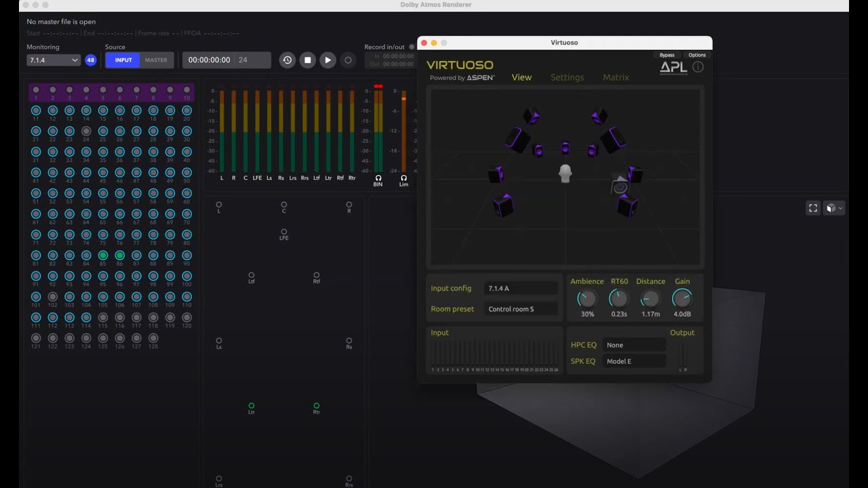The width and height of the screenshot is (868, 488).
Task: Click the Options button in Virtuoso
Action: point(697,55)
